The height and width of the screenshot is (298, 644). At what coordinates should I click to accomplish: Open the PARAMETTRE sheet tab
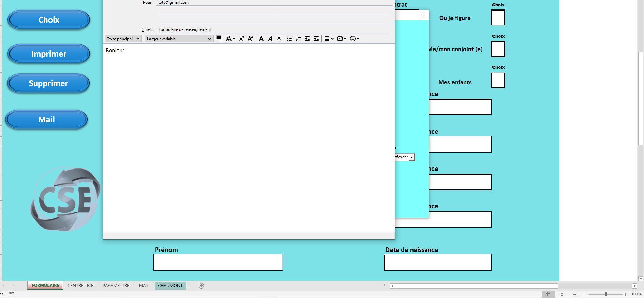tap(116, 285)
